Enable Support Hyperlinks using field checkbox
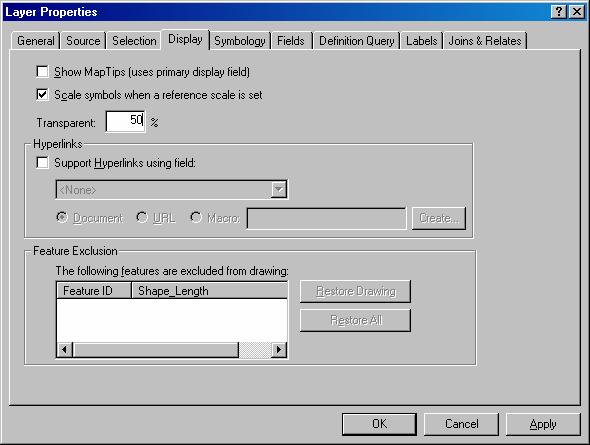The image size is (590, 445). coord(42,163)
